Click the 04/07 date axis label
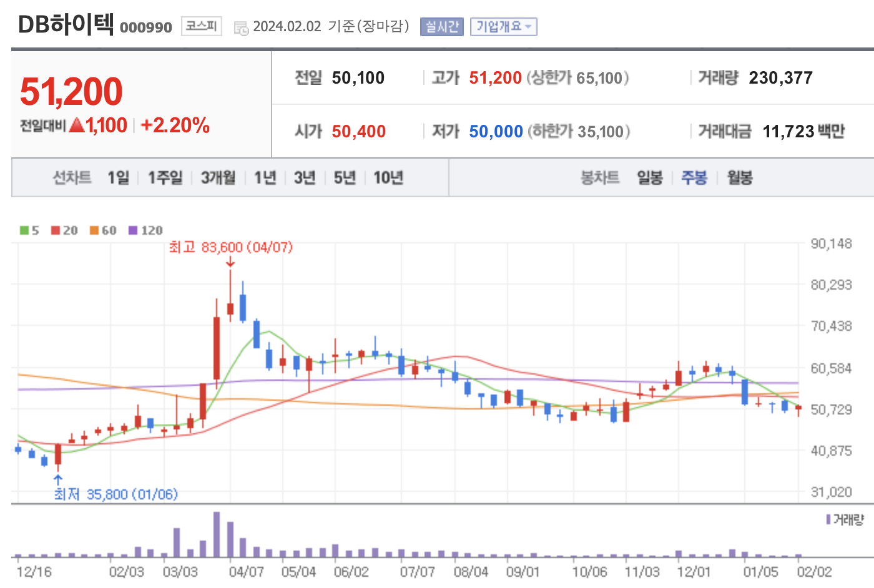 pyautogui.click(x=246, y=572)
